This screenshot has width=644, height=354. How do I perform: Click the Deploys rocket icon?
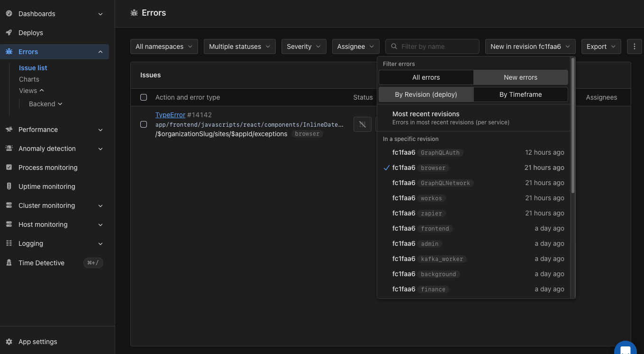(x=9, y=33)
